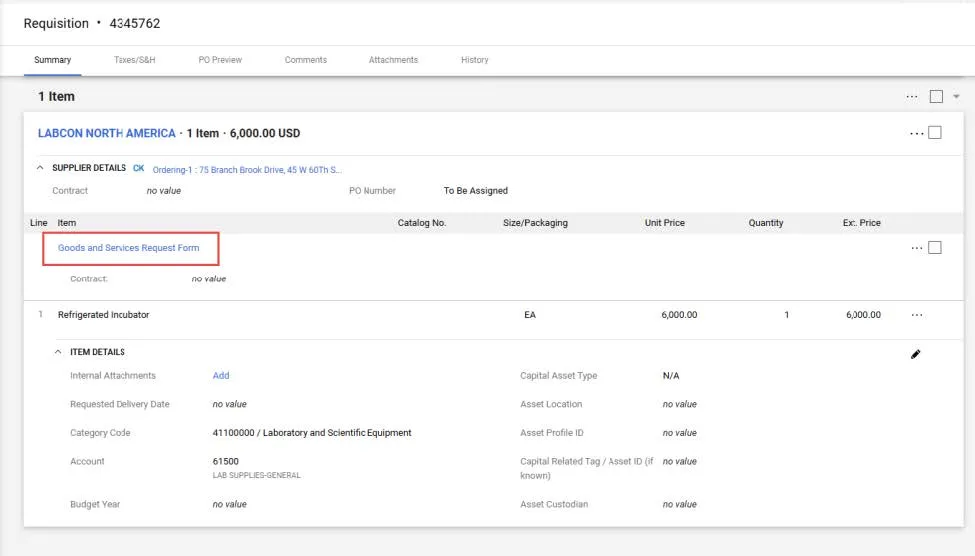Click the Ext. Price column header
975x556 pixels.
861,223
